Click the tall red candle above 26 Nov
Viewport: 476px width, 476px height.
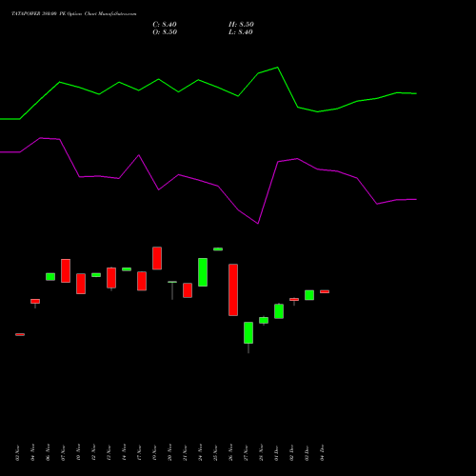pyautogui.click(x=233, y=289)
